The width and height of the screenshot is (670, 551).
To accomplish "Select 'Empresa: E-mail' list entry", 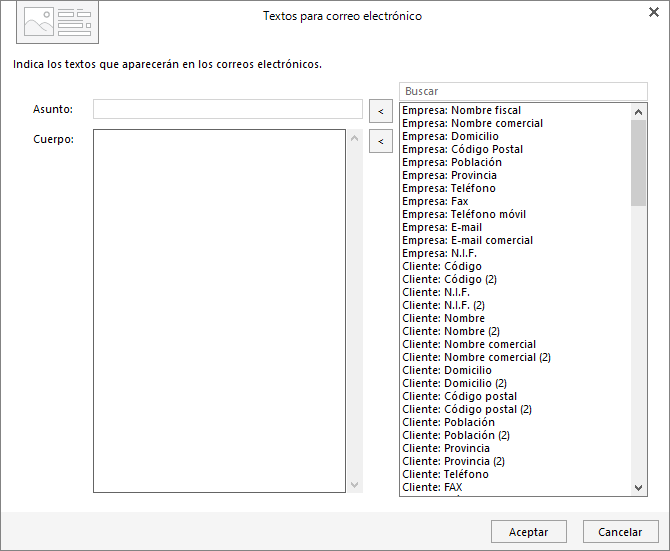I will (516, 227).
